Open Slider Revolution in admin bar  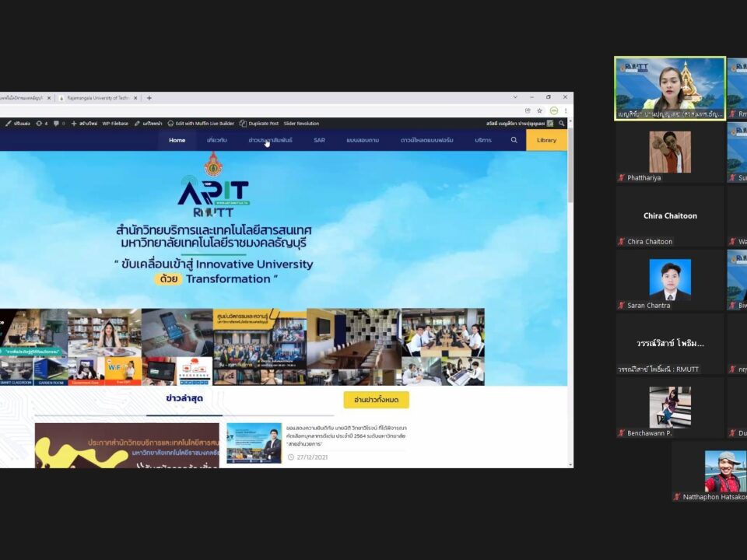point(301,124)
